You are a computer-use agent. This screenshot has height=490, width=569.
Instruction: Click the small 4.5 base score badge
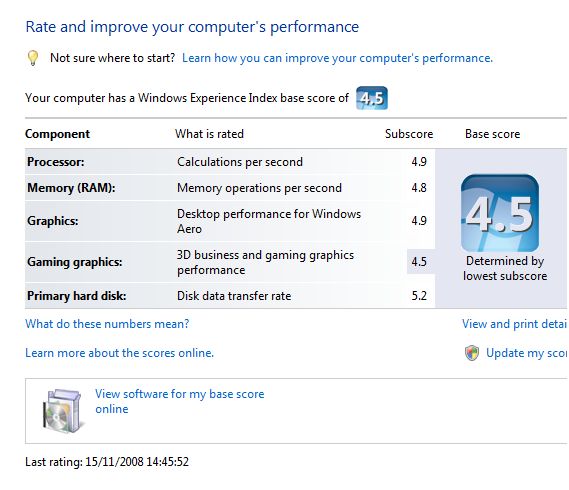click(372, 98)
